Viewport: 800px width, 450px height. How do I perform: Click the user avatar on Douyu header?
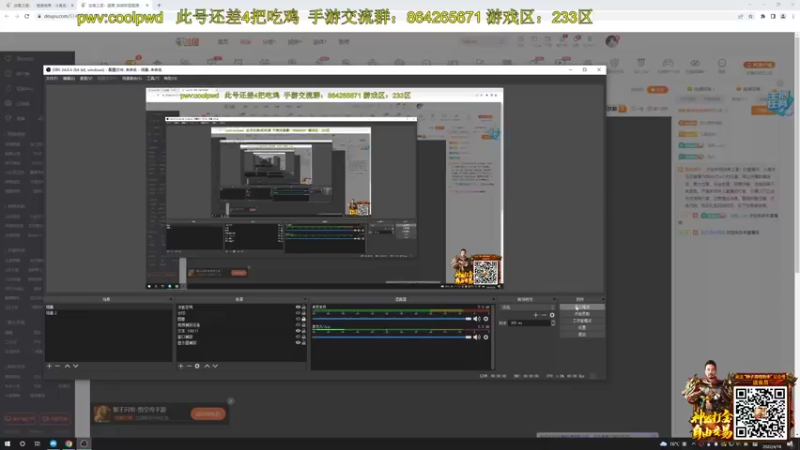tap(611, 41)
